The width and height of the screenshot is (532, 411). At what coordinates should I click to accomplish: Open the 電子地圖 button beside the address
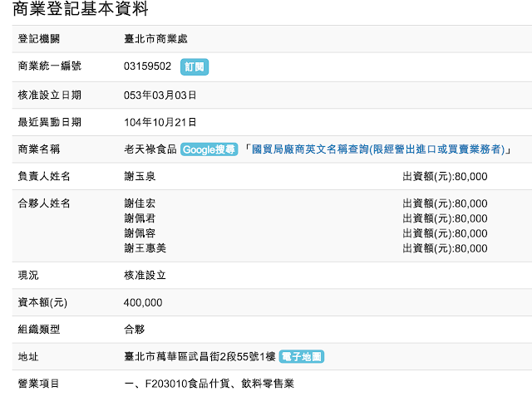301,356
